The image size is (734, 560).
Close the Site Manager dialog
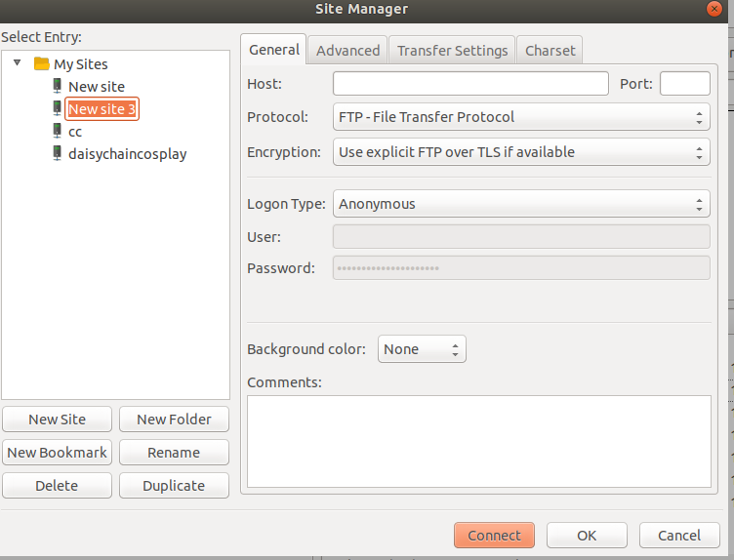(x=714, y=9)
